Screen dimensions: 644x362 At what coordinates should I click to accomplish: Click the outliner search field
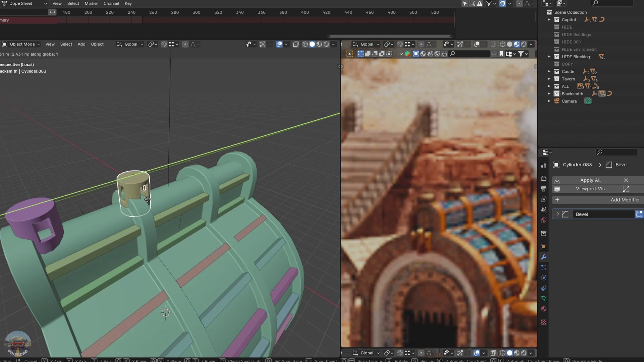pos(612,3)
